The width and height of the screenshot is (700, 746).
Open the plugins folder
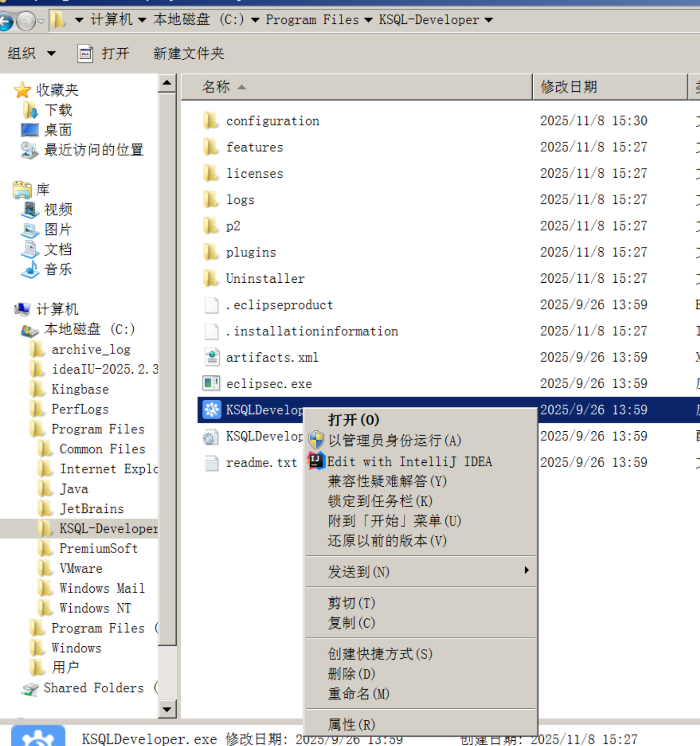point(251,252)
